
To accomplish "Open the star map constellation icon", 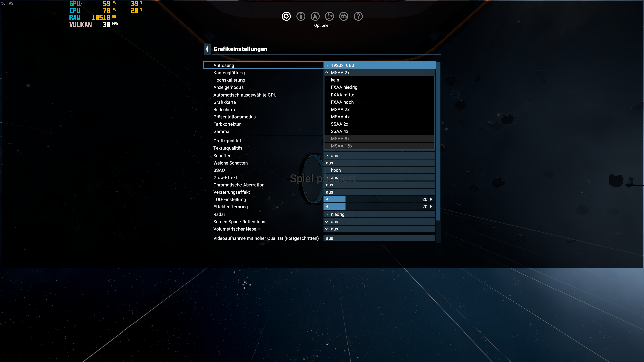I will point(329,16).
